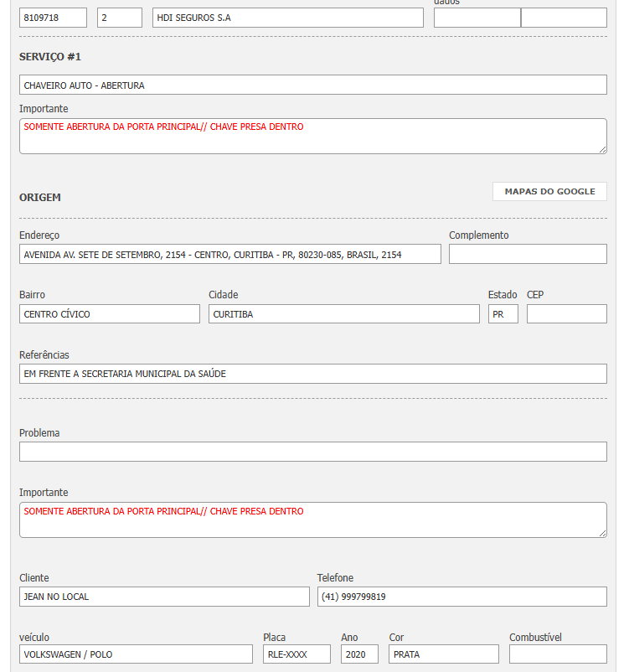This screenshot has width=629, height=672.
Task: Select the HDI SEGUROS S.A field
Action: tap(287, 18)
